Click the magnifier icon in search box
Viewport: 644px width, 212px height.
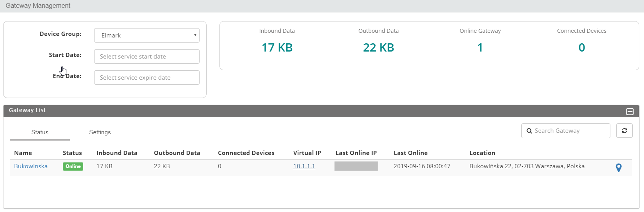coord(529,131)
